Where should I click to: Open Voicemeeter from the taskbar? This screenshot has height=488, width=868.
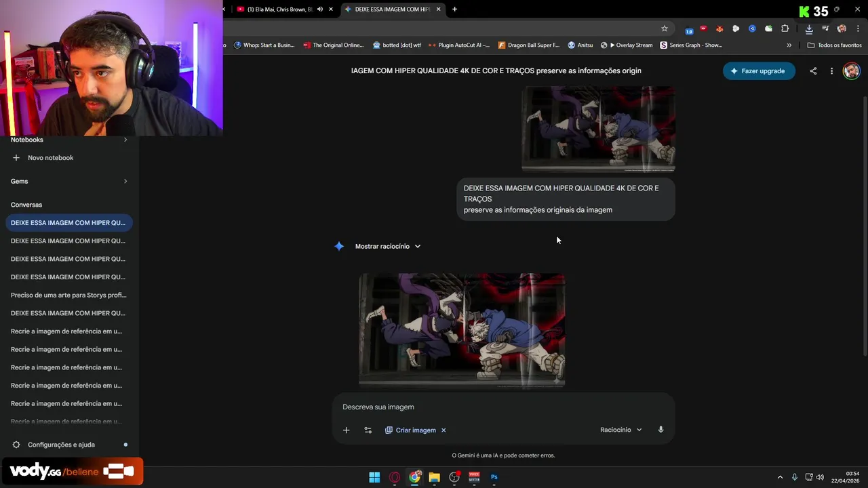474,477
